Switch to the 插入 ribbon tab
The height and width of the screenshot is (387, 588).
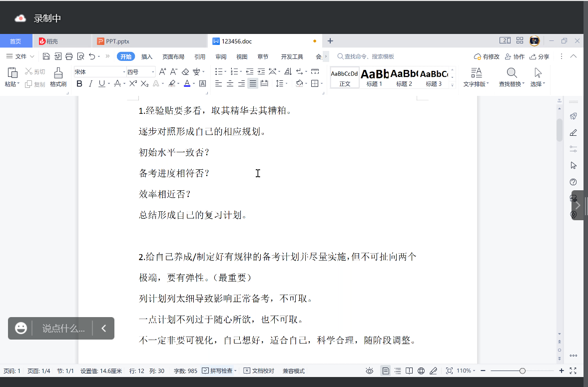[146, 56]
